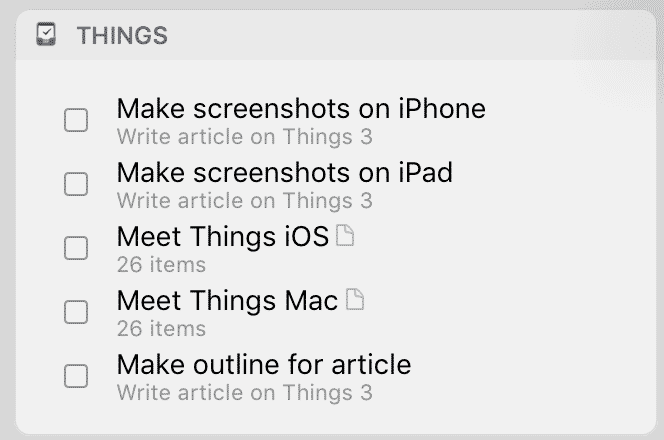Click Write article on Things 3 under iPad task
The image size is (664, 440).
[245, 201]
